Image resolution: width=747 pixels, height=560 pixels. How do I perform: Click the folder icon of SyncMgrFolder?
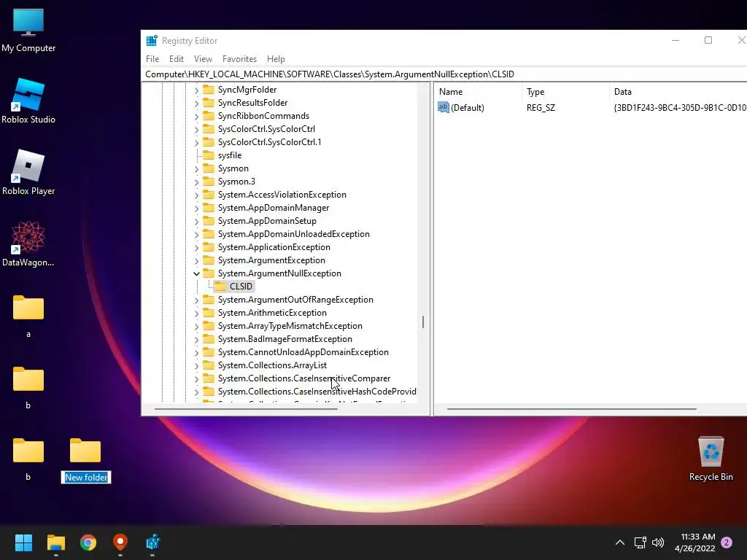pos(208,90)
